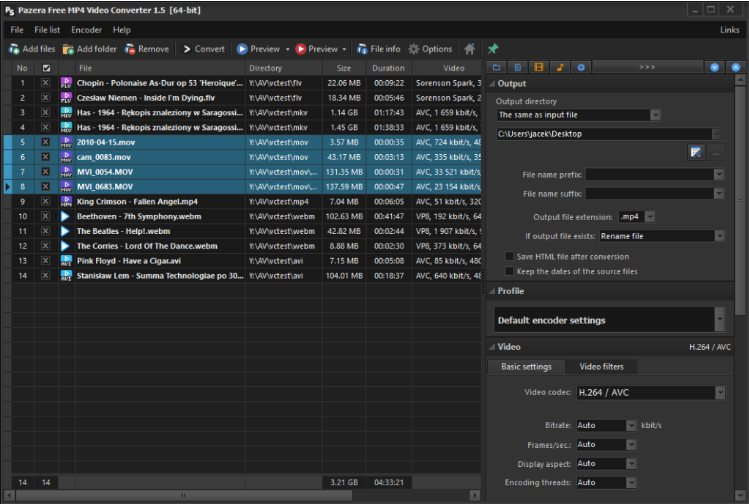This screenshot has width=749, height=504.
Task: Open the blue gear settings panel icon
Action: click(x=581, y=67)
